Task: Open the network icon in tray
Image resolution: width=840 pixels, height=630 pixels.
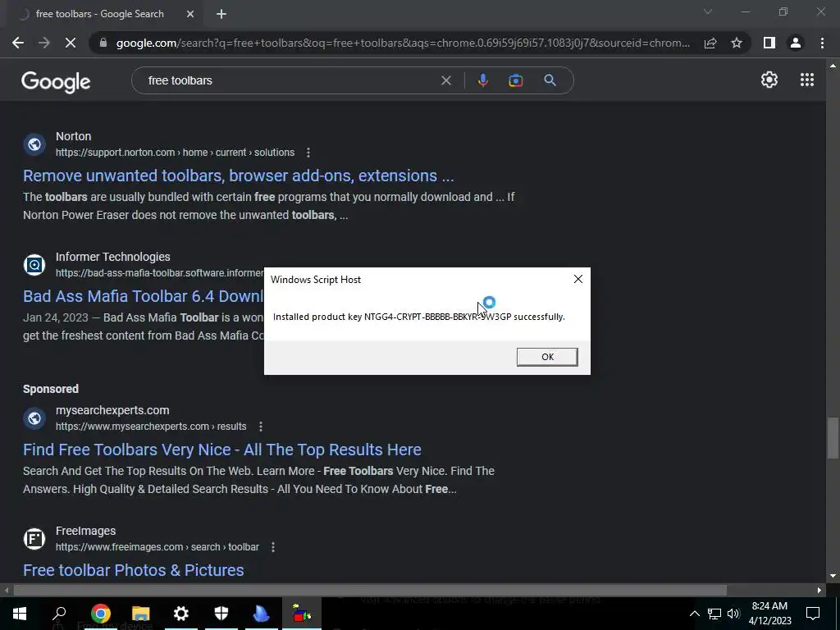Action: (x=714, y=614)
